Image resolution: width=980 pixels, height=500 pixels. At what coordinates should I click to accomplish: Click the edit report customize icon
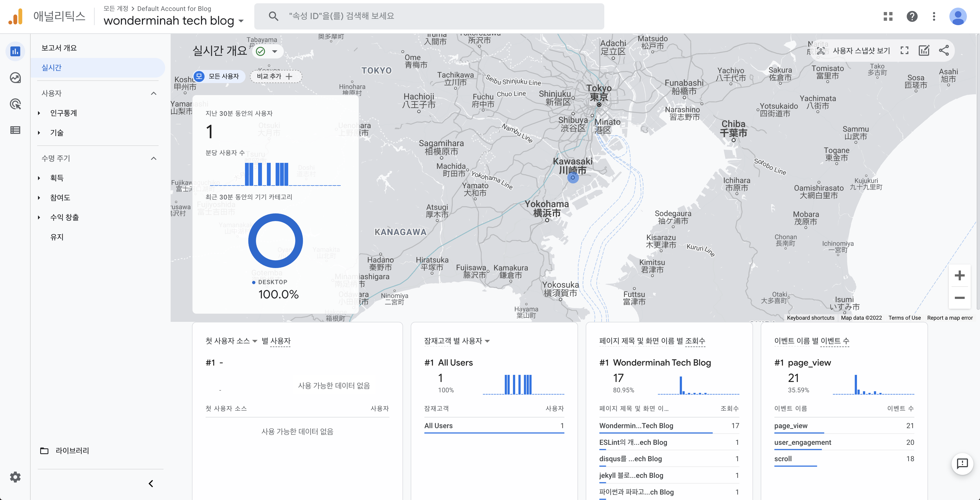(x=924, y=51)
